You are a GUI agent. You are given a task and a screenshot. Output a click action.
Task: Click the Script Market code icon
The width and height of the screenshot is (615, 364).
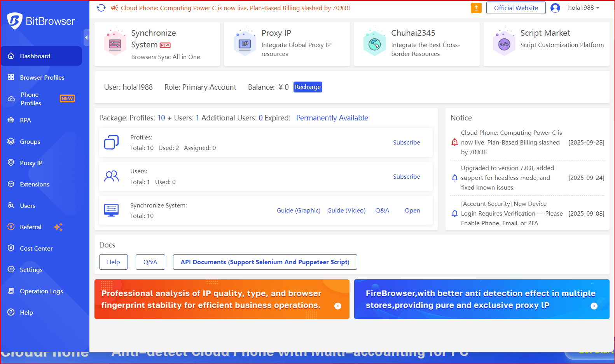[x=504, y=44]
